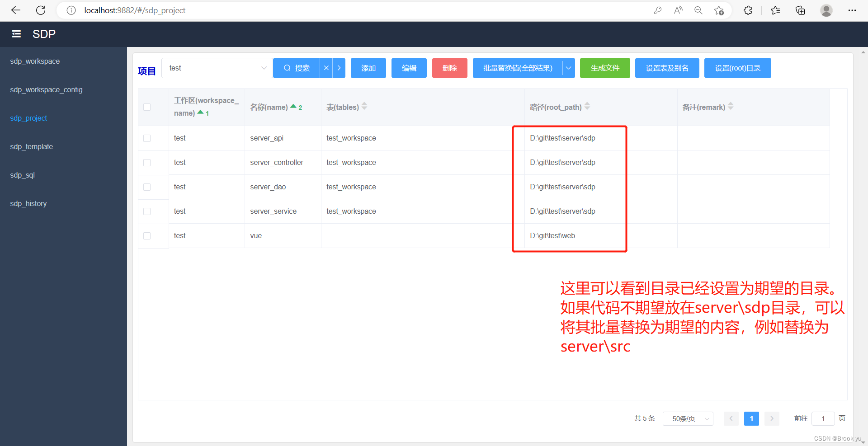Sort by tables column arrows
Viewport: 868px width, 446px height.
click(x=364, y=106)
